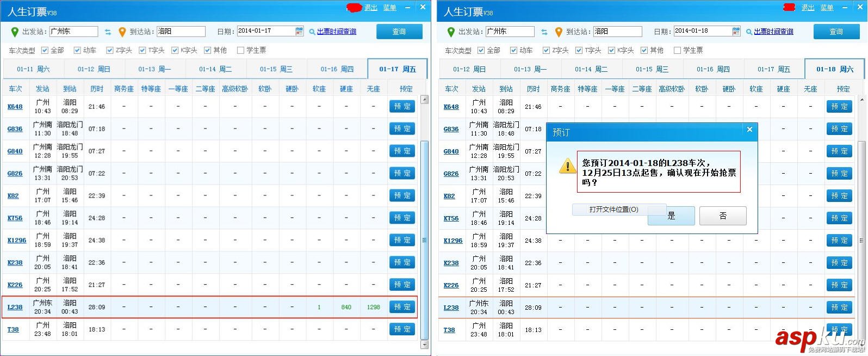Click 到达站 field containing 洛阳 in 2014-01-17 window
This screenshot has width=868, height=356.
181,32
